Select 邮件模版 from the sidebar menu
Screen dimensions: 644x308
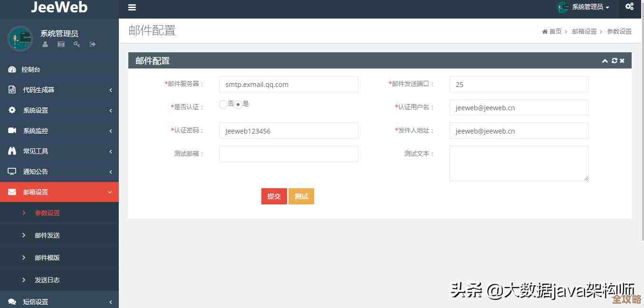tap(47, 257)
